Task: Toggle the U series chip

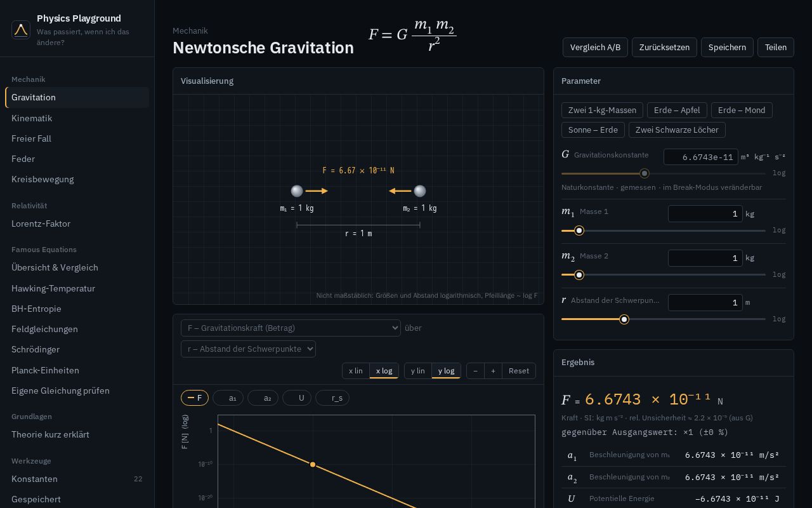Action: [297, 398]
